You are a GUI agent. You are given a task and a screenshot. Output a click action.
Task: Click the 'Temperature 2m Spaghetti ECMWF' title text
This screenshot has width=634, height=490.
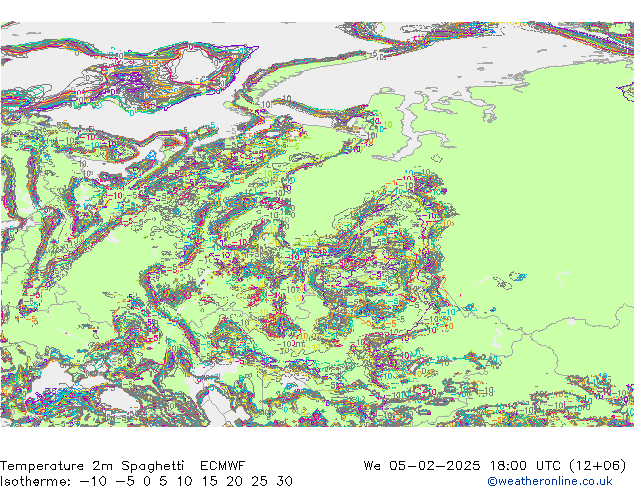click(x=123, y=465)
